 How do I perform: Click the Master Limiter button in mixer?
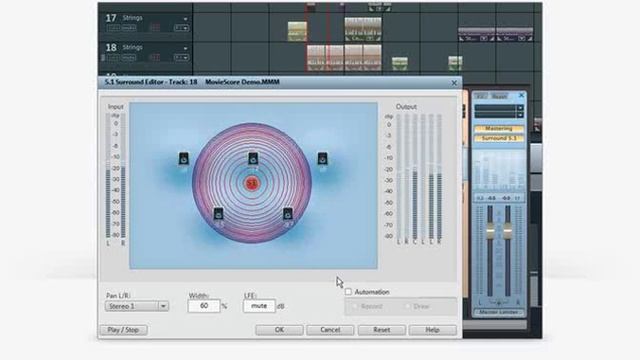coord(499,312)
